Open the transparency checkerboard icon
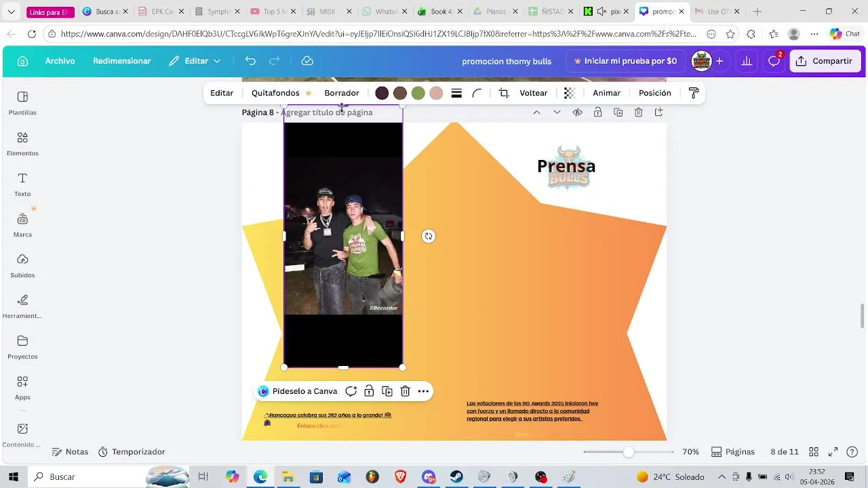 (x=570, y=93)
